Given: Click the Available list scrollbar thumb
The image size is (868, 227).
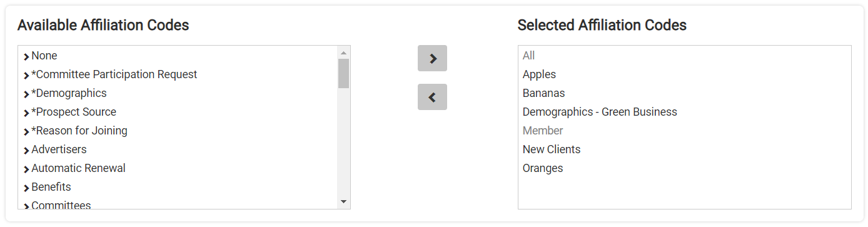Looking at the screenshot, I should [343, 73].
